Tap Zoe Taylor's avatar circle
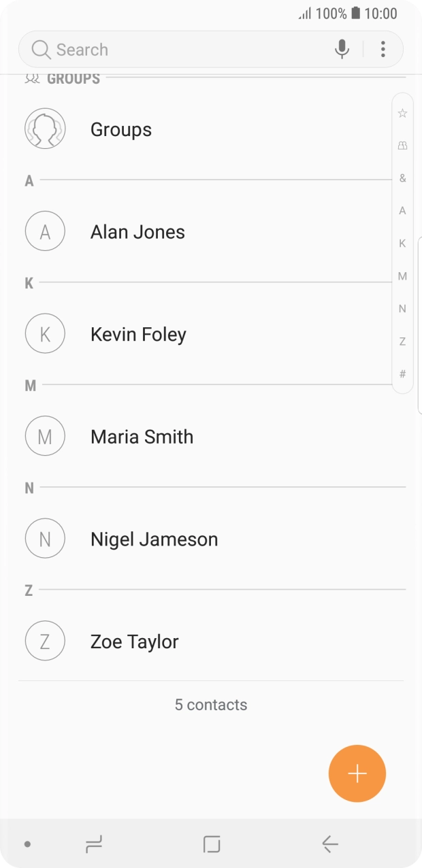The image size is (422, 868). coord(45,641)
